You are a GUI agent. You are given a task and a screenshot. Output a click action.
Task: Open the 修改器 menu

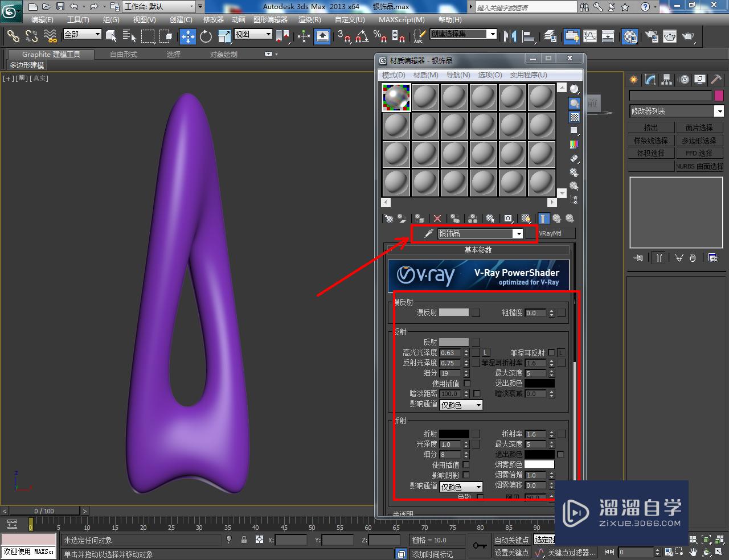(x=214, y=19)
